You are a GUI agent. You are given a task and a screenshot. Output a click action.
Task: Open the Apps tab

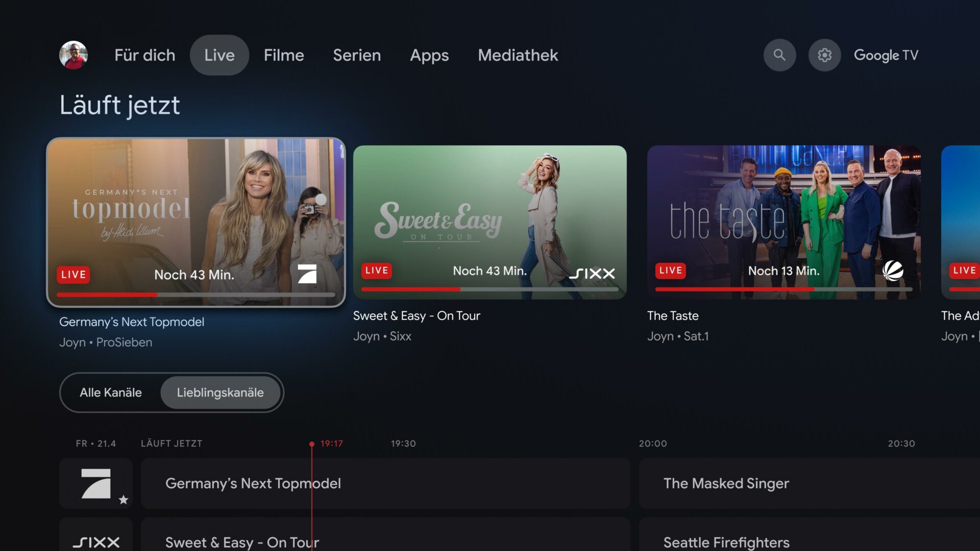pyautogui.click(x=429, y=55)
